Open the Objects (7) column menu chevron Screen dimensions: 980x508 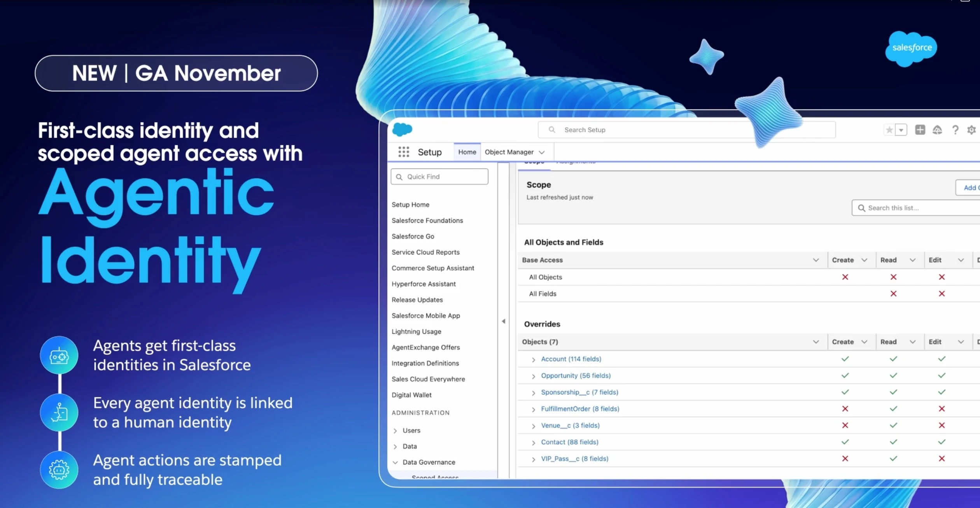click(x=816, y=342)
